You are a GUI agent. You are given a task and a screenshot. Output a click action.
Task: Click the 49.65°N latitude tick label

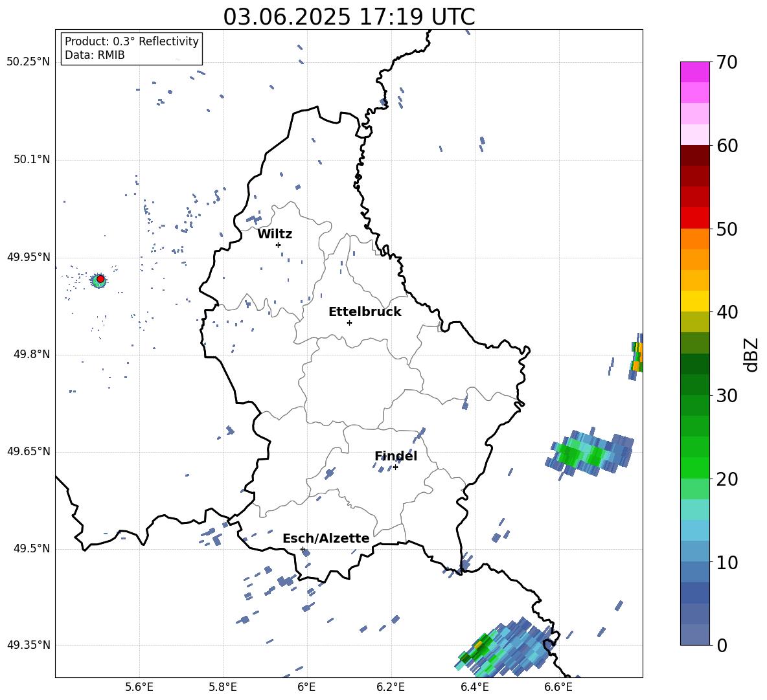click(29, 451)
